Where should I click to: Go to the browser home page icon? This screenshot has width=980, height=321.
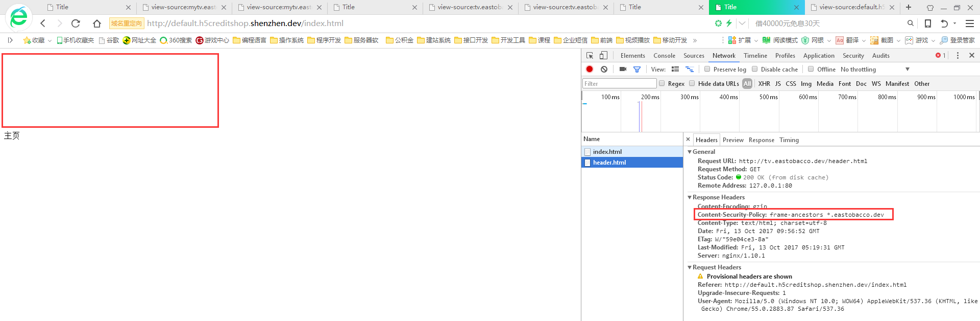point(96,23)
